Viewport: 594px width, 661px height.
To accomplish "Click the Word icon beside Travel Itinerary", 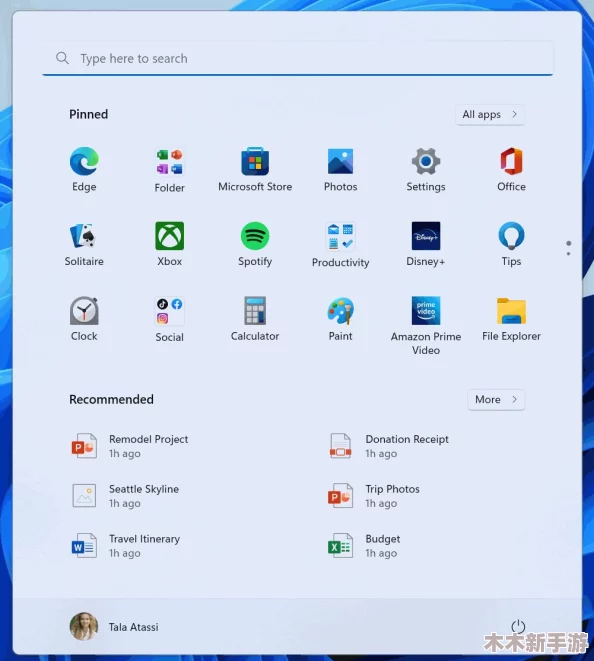I will coord(84,546).
